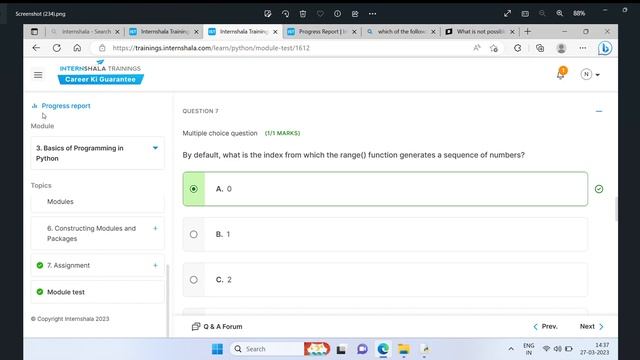Viewport: 640px width, 360px height.
Task: Click the taskbar Search box
Action: click(x=267, y=349)
